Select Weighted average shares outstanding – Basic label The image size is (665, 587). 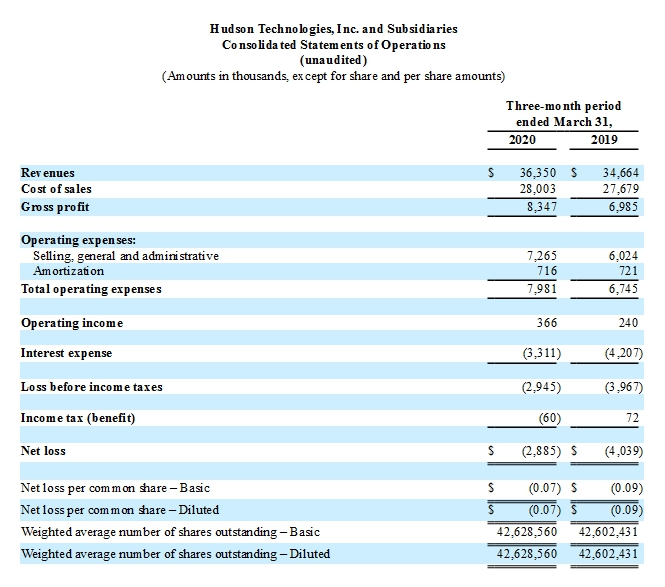(x=170, y=532)
